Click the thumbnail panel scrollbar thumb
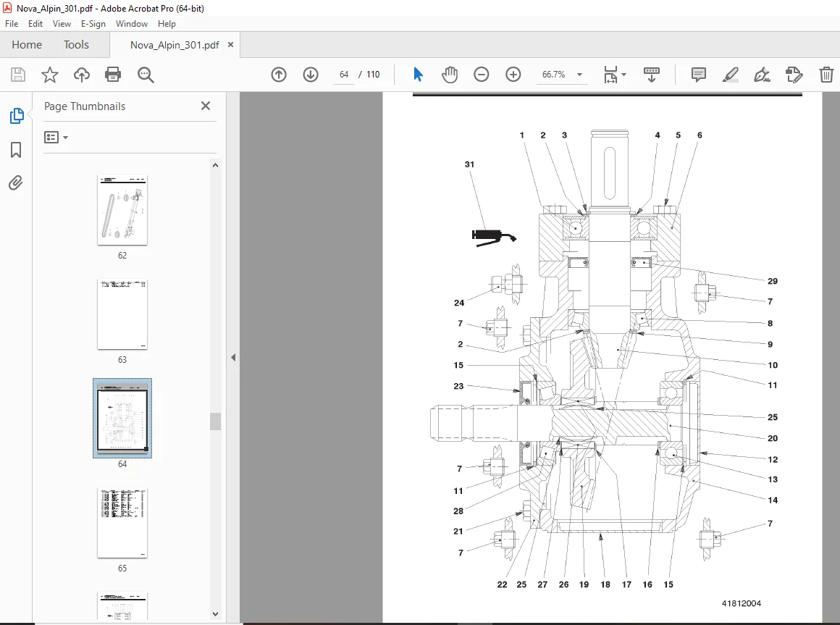The width and height of the screenshot is (840, 625). [215, 421]
